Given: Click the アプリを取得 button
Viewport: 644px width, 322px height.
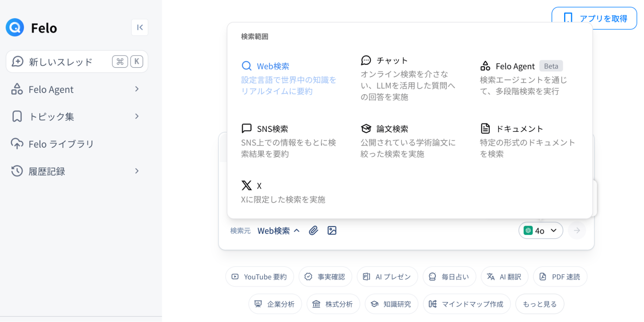Looking at the screenshot, I should point(594,18).
